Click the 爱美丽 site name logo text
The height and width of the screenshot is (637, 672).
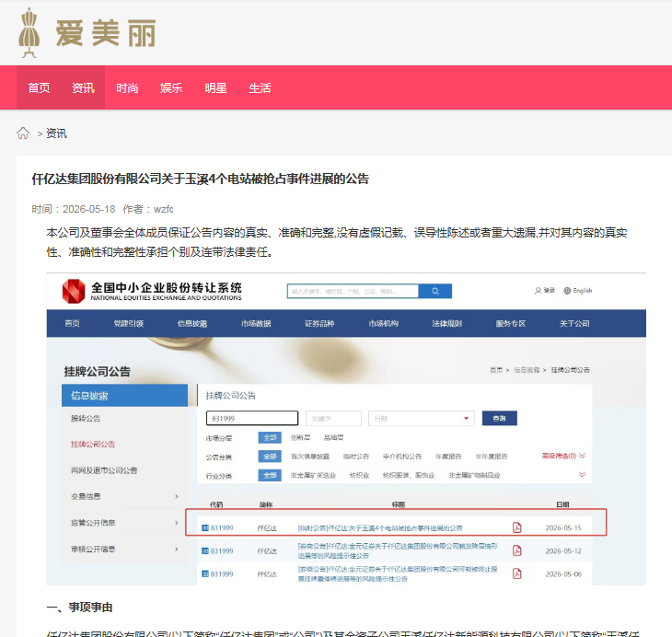pos(106,33)
